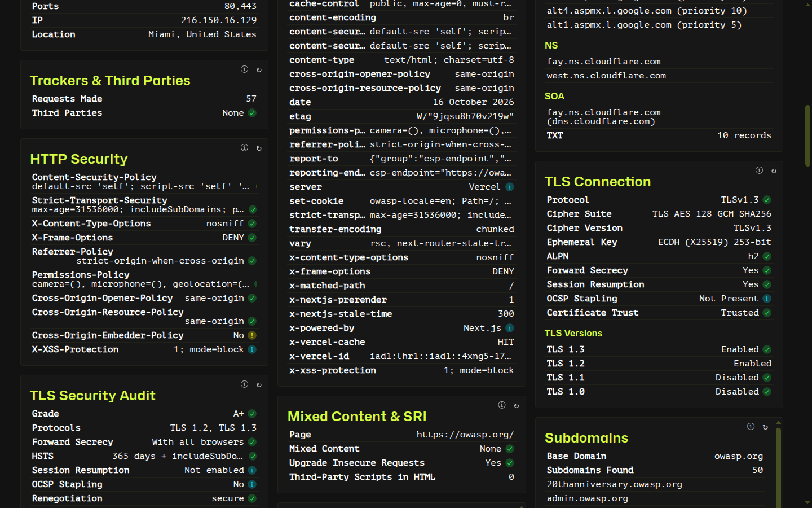Click check icon for TLS 1.3 Enabled
The width and height of the screenshot is (812, 508).
[x=767, y=349]
